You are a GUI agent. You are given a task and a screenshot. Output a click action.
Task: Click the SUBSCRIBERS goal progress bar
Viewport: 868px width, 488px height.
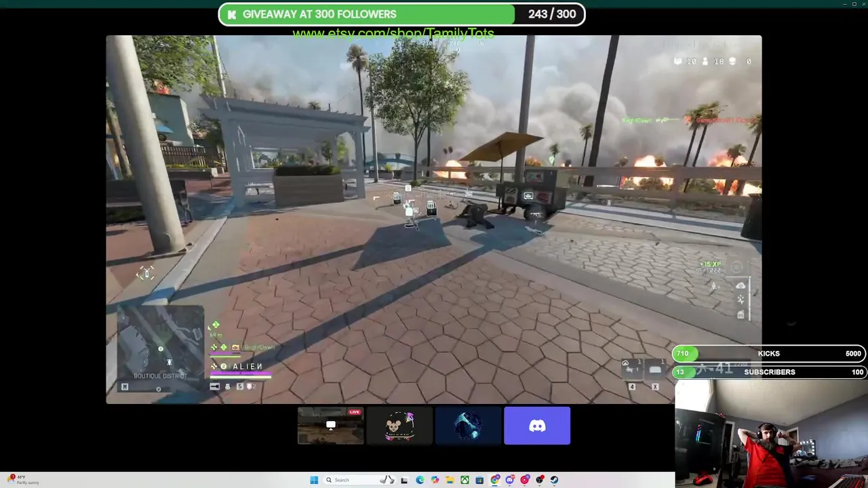[x=769, y=372]
